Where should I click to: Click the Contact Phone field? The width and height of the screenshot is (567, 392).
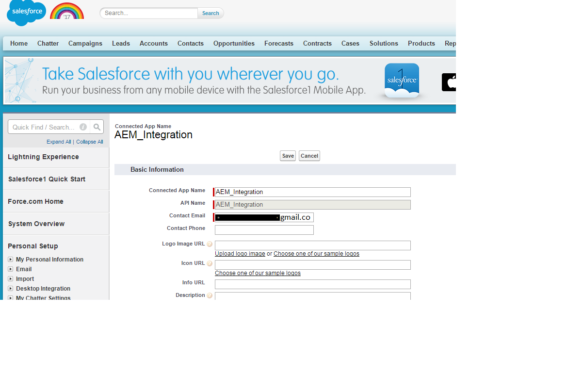(264, 230)
